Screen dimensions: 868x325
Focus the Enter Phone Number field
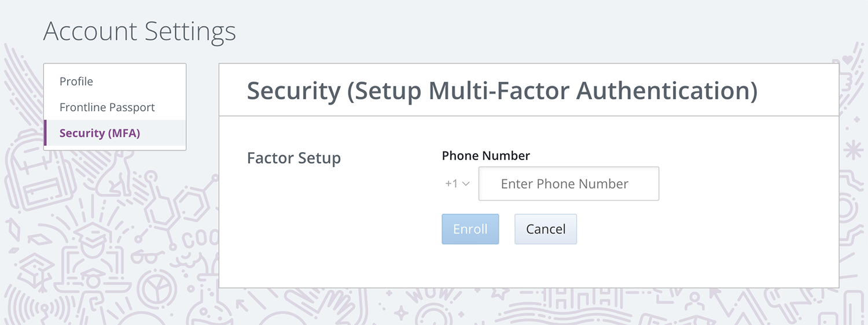[x=569, y=184]
